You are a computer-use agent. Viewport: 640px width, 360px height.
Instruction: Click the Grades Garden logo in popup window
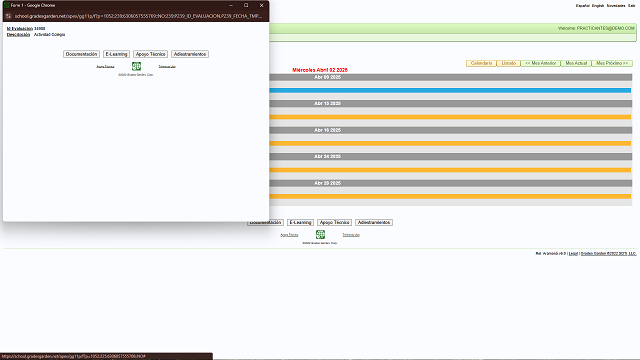136,66
